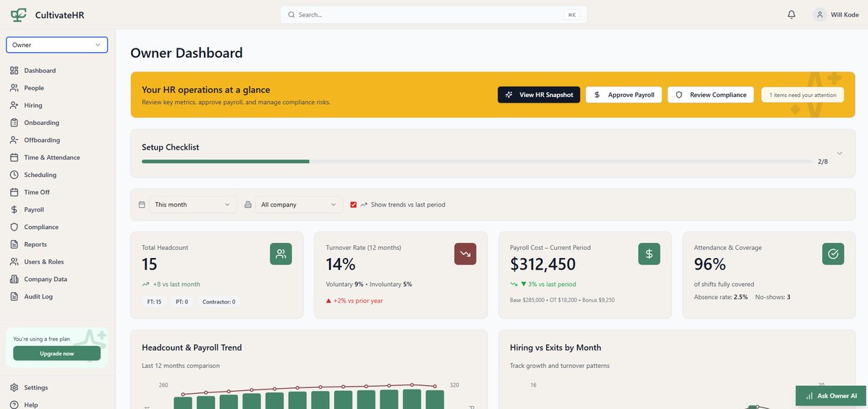Viewport: 868px width, 409px height.
Task: Click the Will Kode avatar icon
Action: pyautogui.click(x=820, y=14)
